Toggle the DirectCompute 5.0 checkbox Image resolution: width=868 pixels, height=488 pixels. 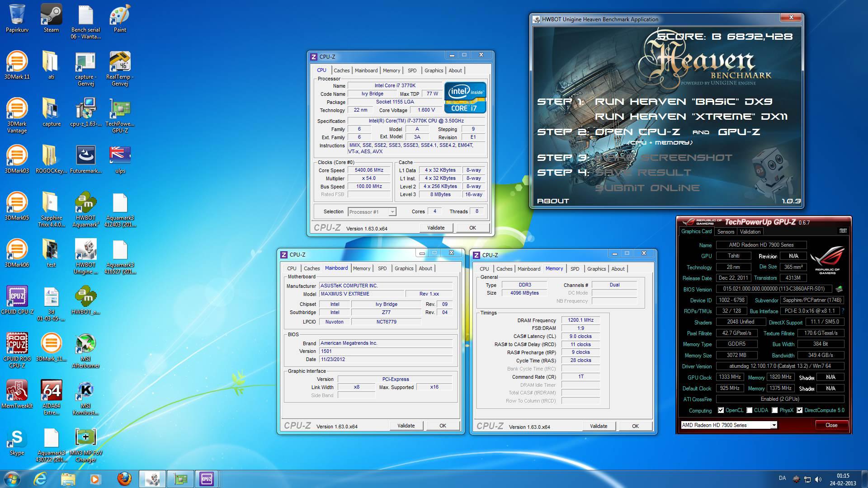tap(800, 410)
